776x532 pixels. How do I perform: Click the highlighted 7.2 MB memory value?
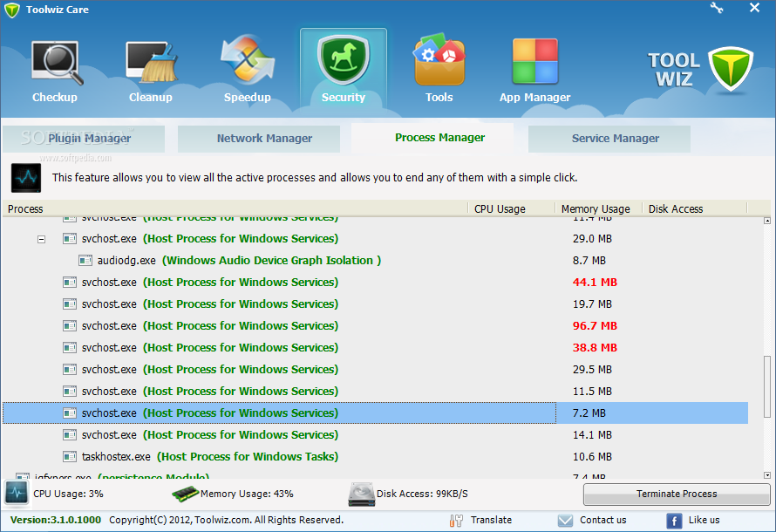(x=589, y=413)
